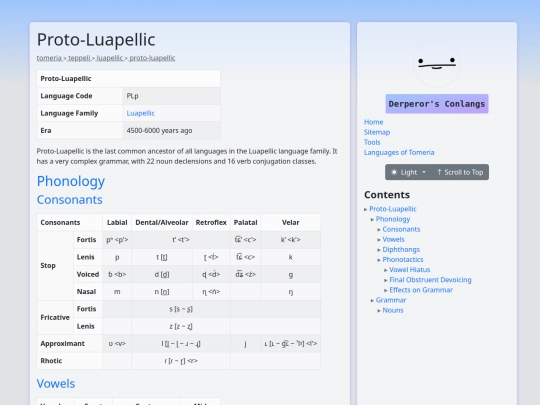
Task: Collapse the Proto-Luapellic contents triangle
Action: [x=366, y=209]
